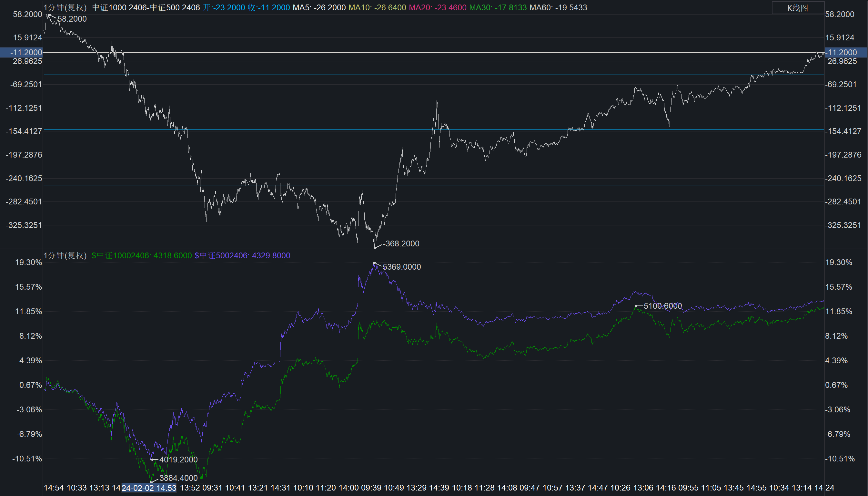Viewport: 868px width, 496px height.
Task: Click the highlighted 24-02-02 14:53 time label
Action: click(x=149, y=488)
